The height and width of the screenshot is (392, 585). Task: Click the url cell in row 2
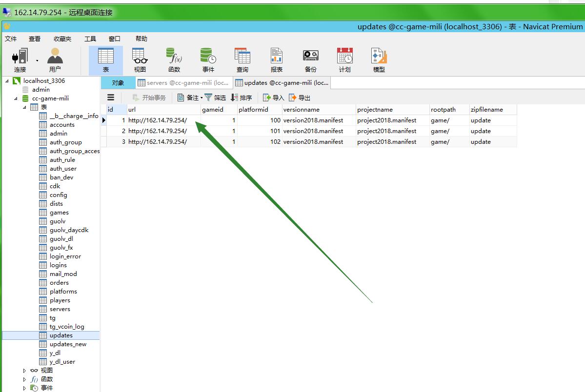pos(158,131)
